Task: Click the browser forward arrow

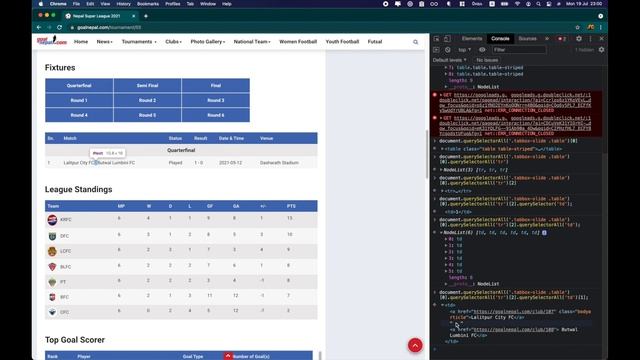Action: pyautogui.click(x=49, y=27)
